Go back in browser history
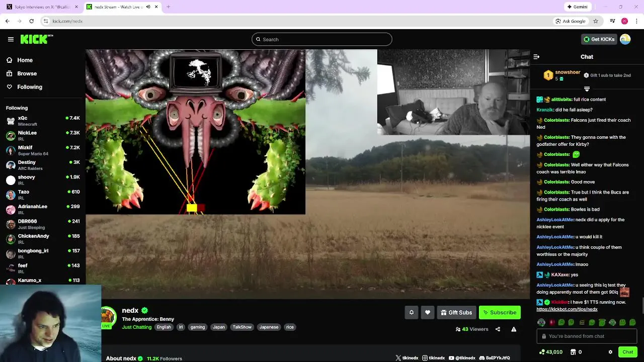Viewport: 644px width, 362px height. 7,21
